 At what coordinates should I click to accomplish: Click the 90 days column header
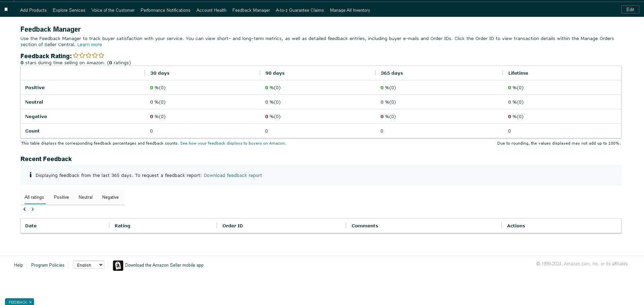click(x=275, y=73)
